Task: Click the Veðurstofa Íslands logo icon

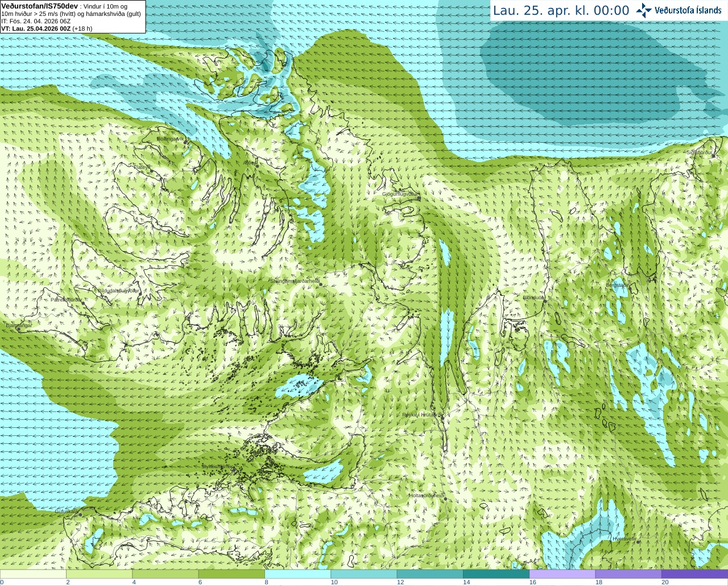Action: click(644, 10)
